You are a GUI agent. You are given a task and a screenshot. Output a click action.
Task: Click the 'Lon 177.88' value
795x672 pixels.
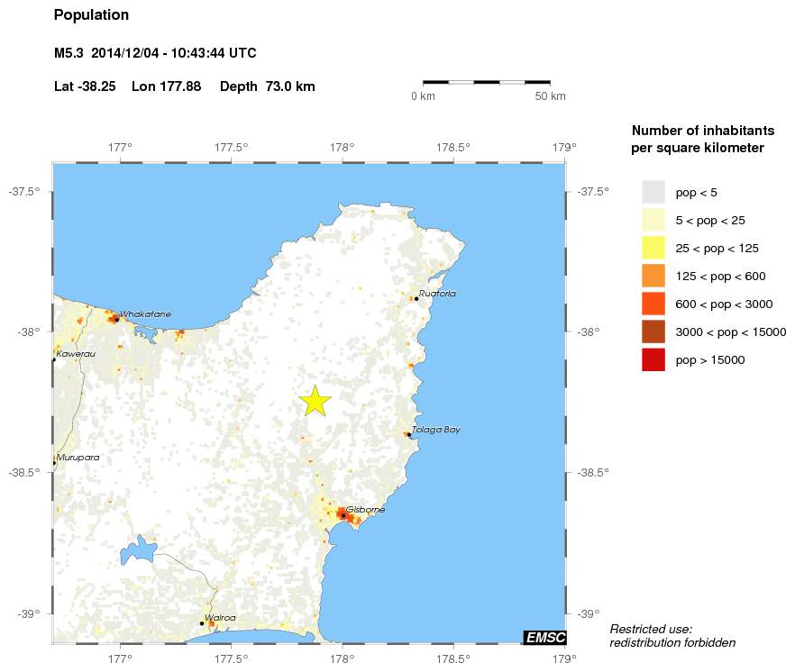click(x=166, y=86)
